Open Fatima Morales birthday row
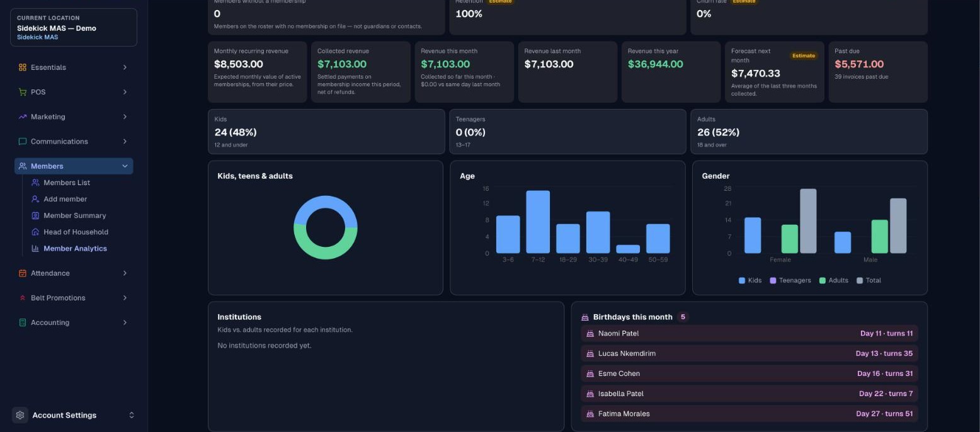Image resolution: width=980 pixels, height=432 pixels. tap(749, 414)
